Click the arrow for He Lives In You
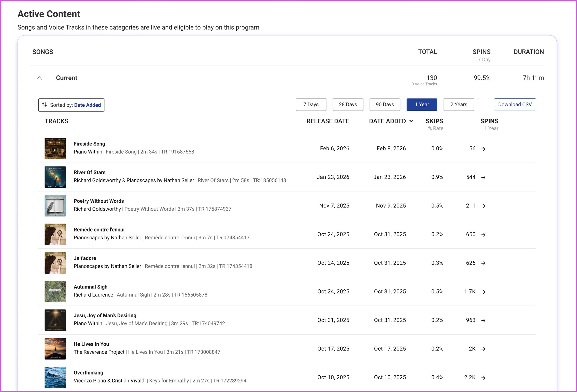The width and height of the screenshot is (577, 392). click(x=483, y=349)
